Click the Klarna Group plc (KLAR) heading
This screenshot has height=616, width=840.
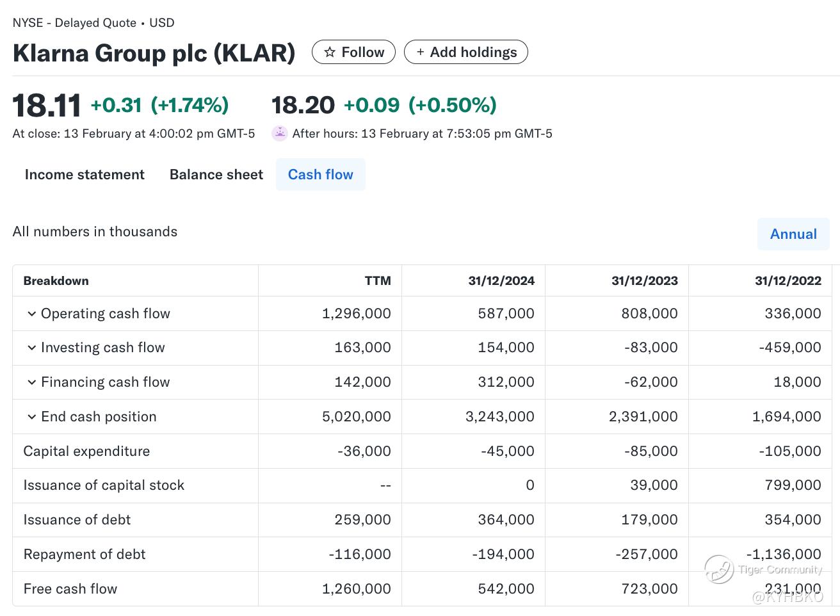click(x=154, y=53)
